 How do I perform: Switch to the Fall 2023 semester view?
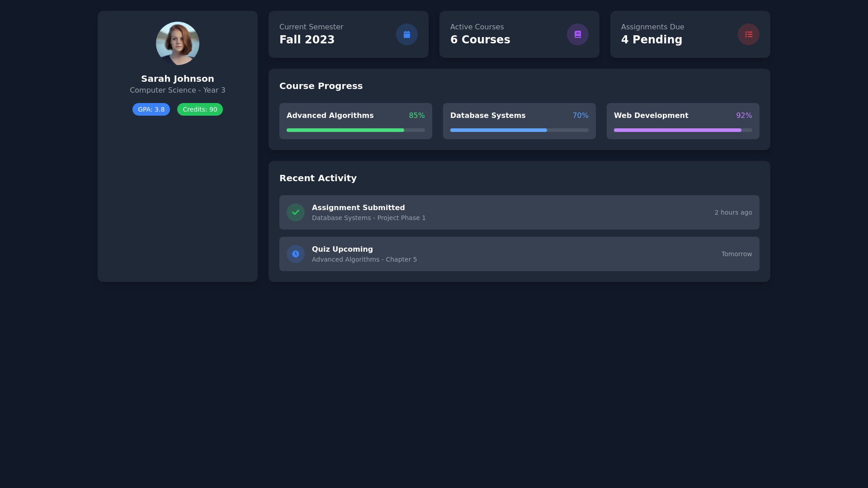[307, 39]
